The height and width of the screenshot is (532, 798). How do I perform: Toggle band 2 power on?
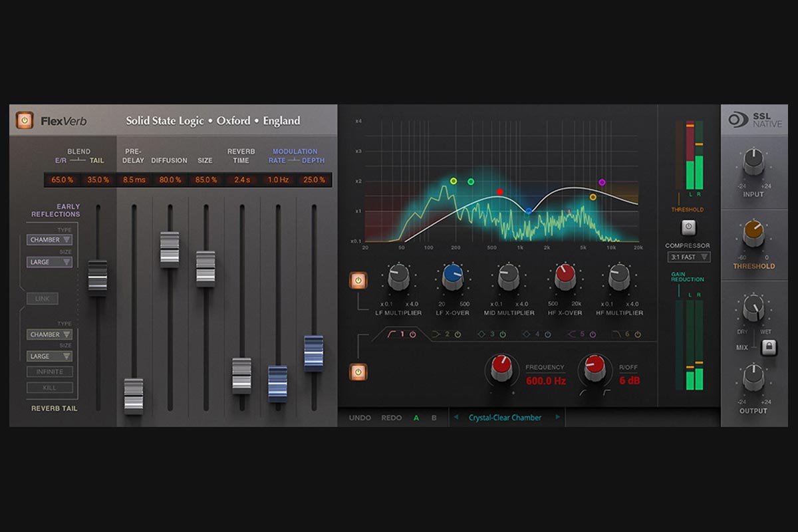(x=456, y=334)
